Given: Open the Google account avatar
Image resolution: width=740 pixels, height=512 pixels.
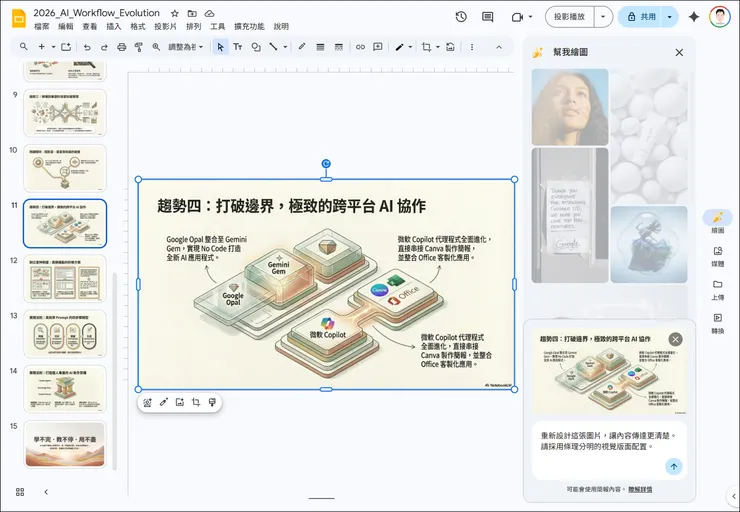Looking at the screenshot, I should (x=720, y=17).
